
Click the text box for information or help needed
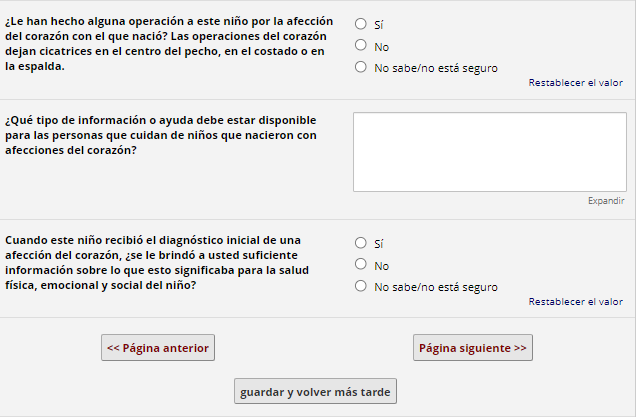coord(489,150)
